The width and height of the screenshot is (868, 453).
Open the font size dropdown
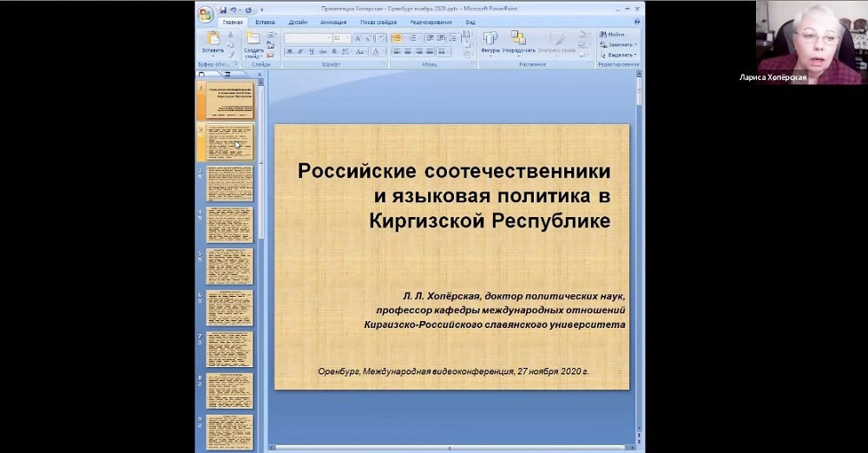[x=347, y=38]
